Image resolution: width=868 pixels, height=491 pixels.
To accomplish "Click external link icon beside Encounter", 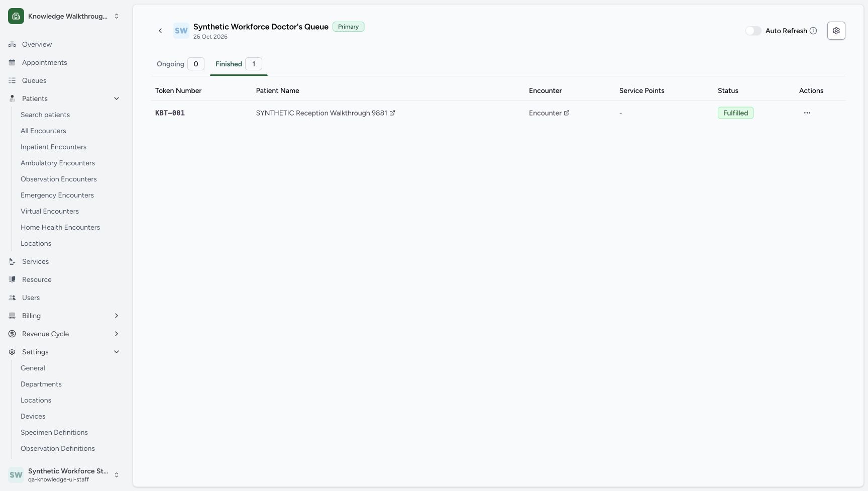I will click(x=567, y=113).
